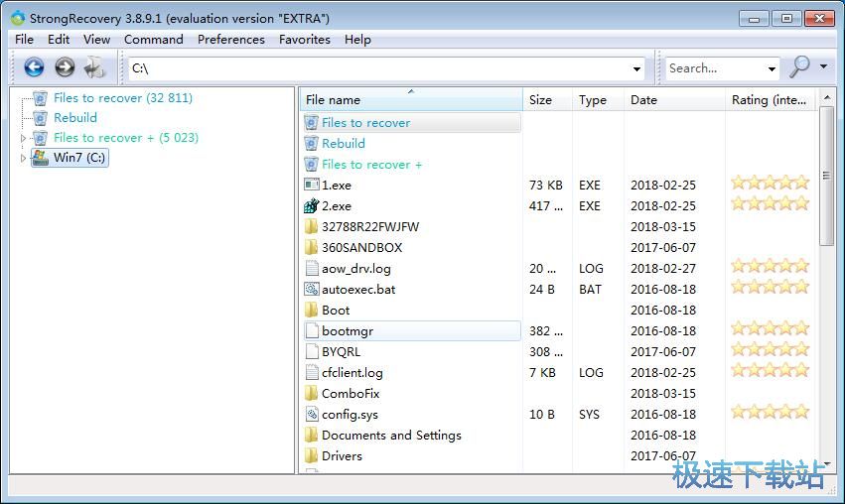The height and width of the screenshot is (504, 845).
Task: Open the C:\ path dropdown
Action: click(636, 68)
